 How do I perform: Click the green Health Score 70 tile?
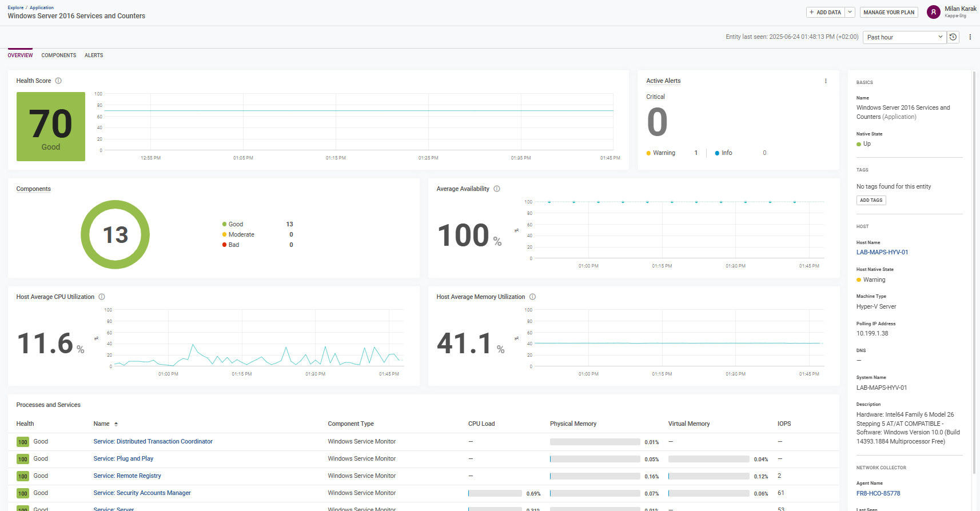pos(51,126)
